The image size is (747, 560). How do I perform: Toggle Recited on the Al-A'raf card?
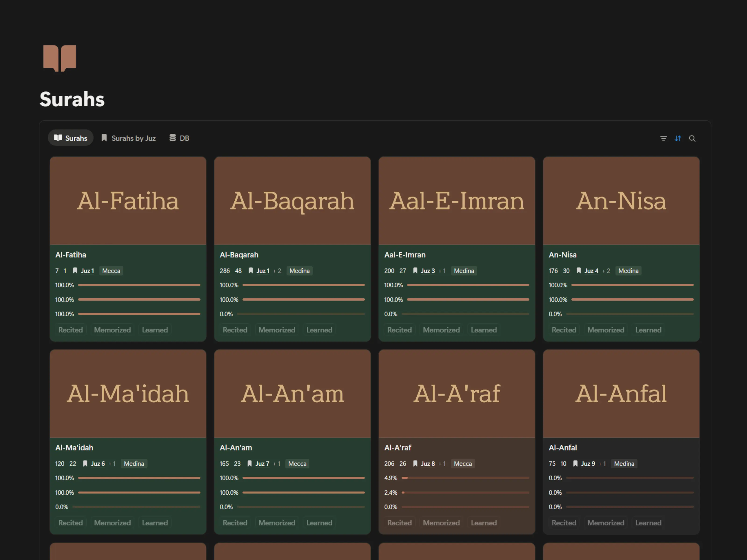pyautogui.click(x=399, y=522)
